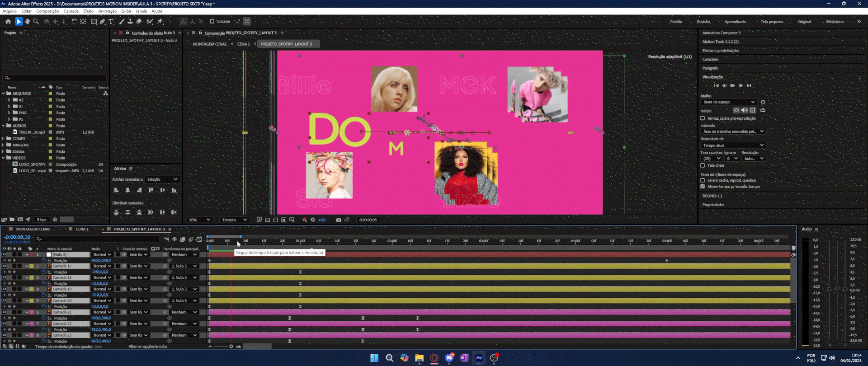
Task: Expand the COMPS folder
Action: point(3,139)
